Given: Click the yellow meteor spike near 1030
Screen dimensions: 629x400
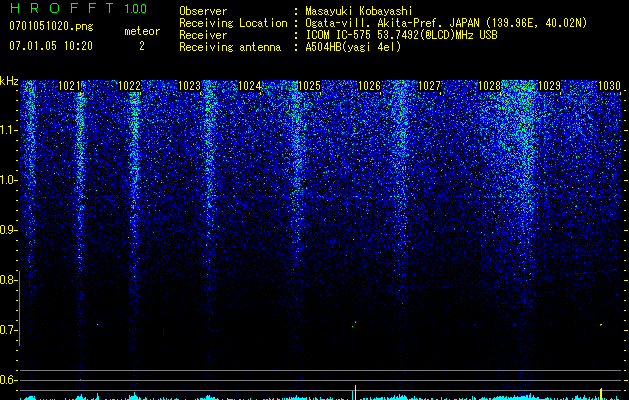Looking at the screenshot, I should (601, 394).
